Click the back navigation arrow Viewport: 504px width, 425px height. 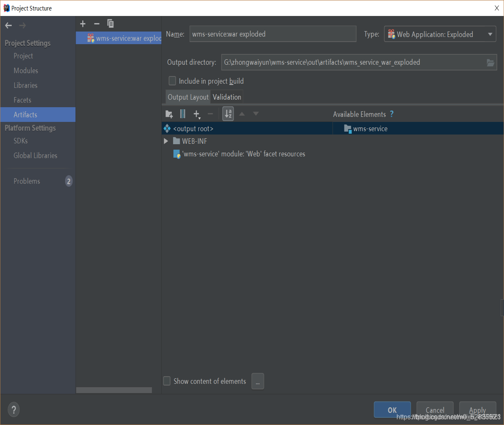tap(8, 26)
